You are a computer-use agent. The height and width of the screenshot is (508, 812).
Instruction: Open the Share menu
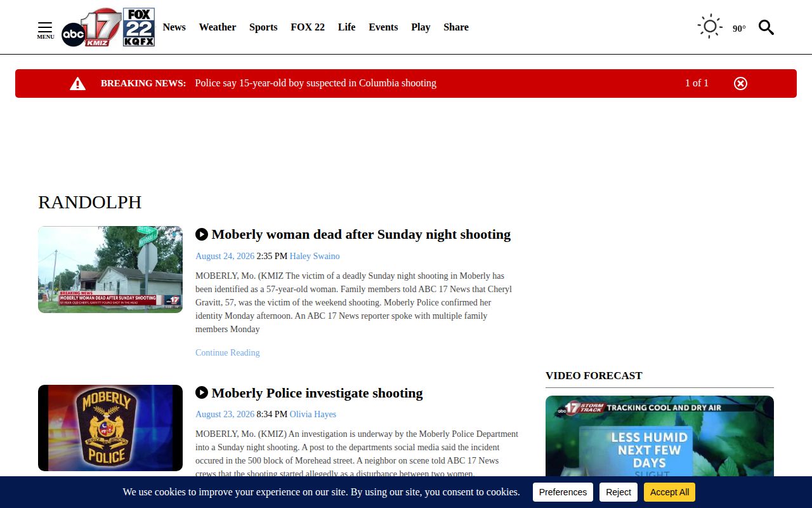[x=456, y=27]
